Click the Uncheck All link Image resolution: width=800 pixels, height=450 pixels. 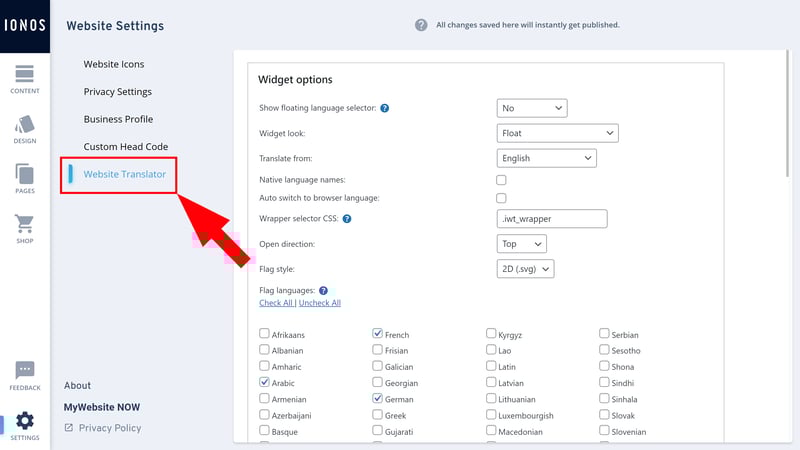pyautogui.click(x=320, y=303)
